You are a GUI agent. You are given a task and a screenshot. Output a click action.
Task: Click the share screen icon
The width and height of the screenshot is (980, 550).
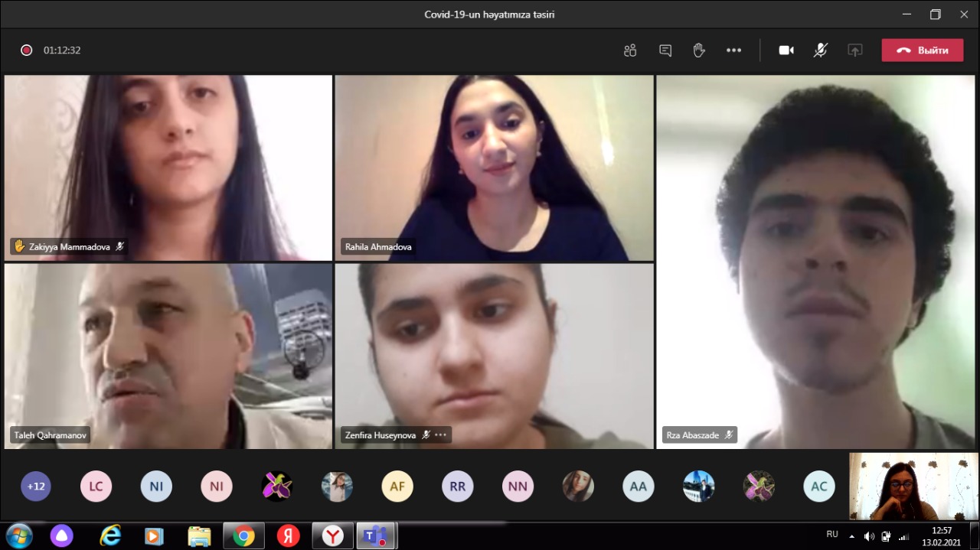pyautogui.click(x=854, y=50)
